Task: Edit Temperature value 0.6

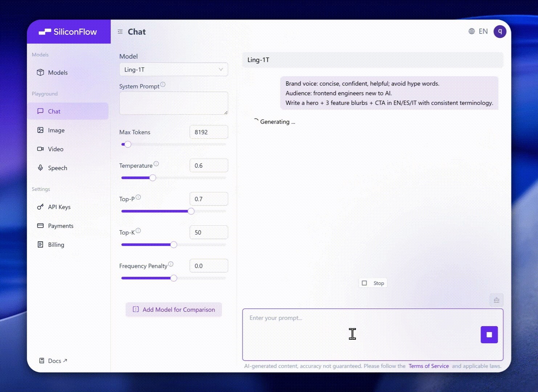Action: [x=209, y=166]
